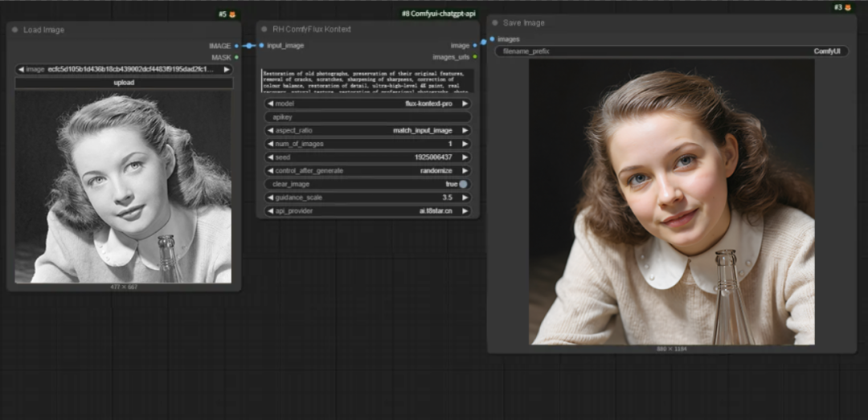Decrease the seed value with left arrow
This screenshot has height=420, width=868.
[x=270, y=157]
